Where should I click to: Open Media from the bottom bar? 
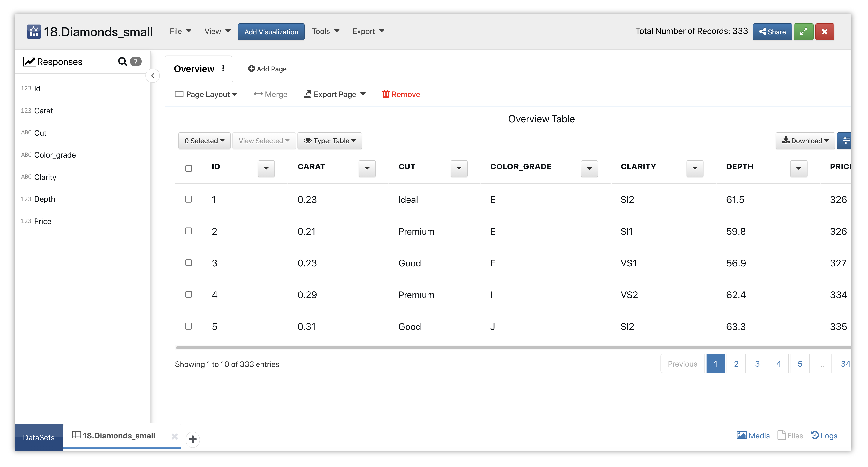point(753,435)
